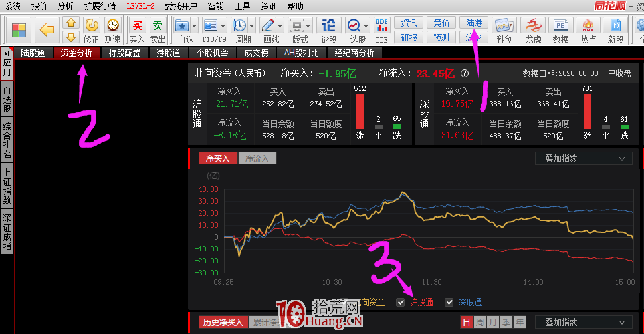Image resolution: width=644 pixels, height=334 pixels.
Task: Open the 委托开户 menu
Action: point(181,6)
